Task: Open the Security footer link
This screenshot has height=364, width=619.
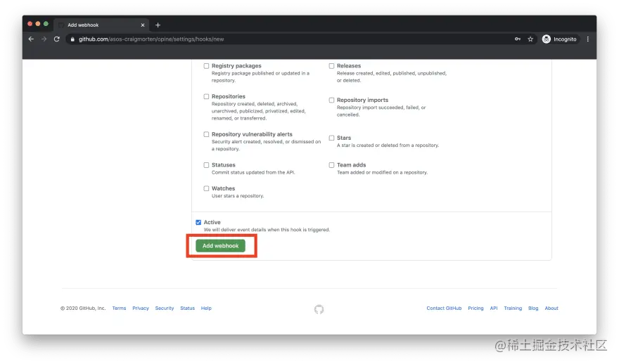Action: point(164,308)
